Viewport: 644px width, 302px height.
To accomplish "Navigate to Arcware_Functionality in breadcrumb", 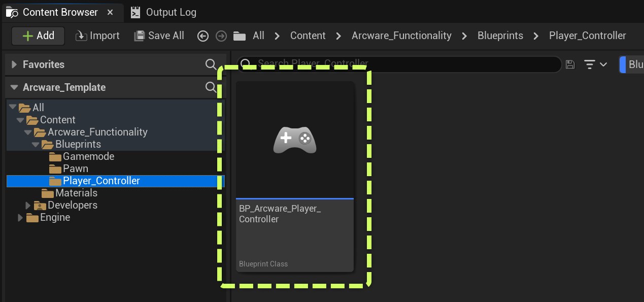I will point(401,36).
